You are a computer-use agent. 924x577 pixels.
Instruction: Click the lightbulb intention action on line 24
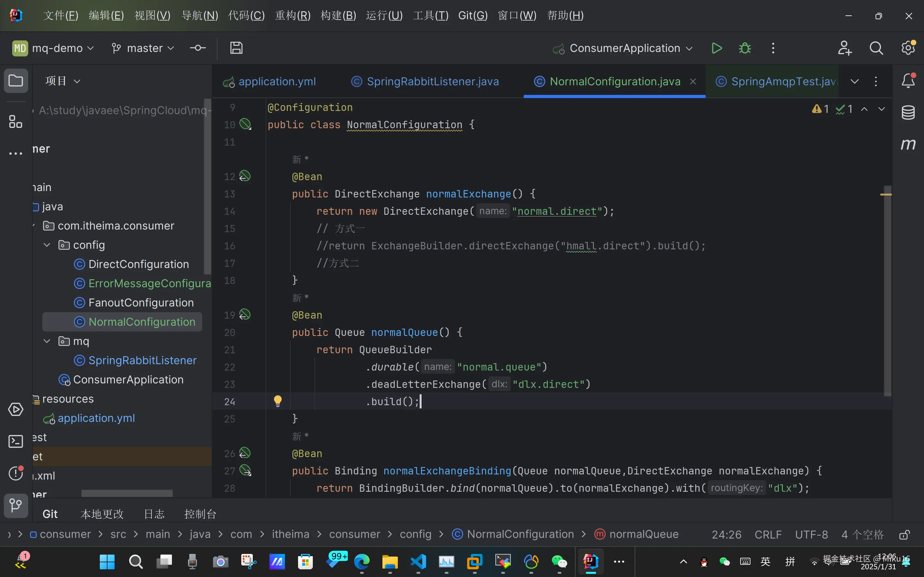click(x=278, y=401)
